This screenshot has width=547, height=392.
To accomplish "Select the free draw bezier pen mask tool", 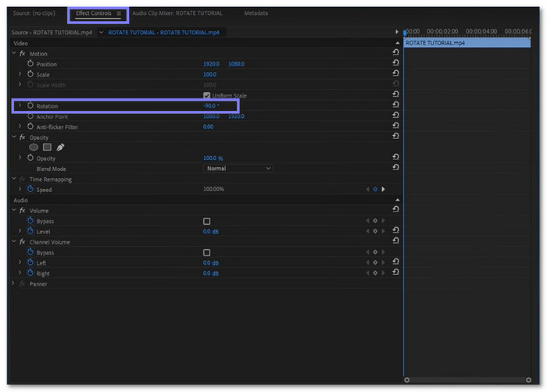I will click(60, 147).
